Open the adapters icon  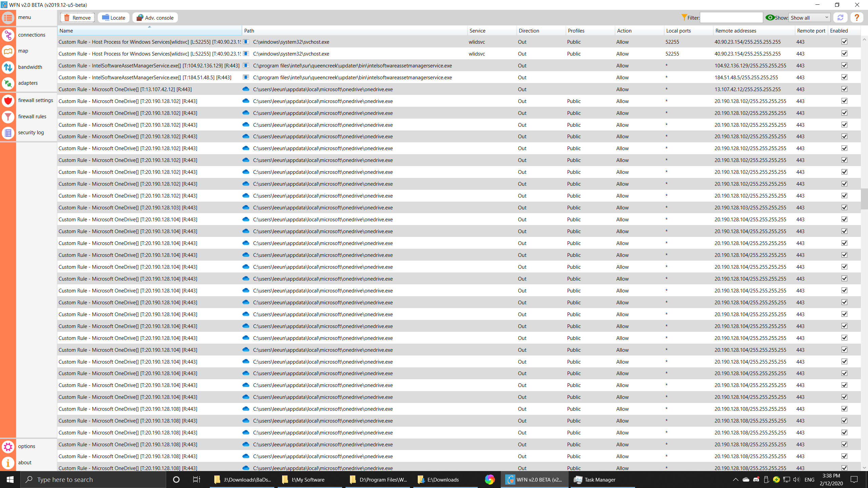(8, 83)
